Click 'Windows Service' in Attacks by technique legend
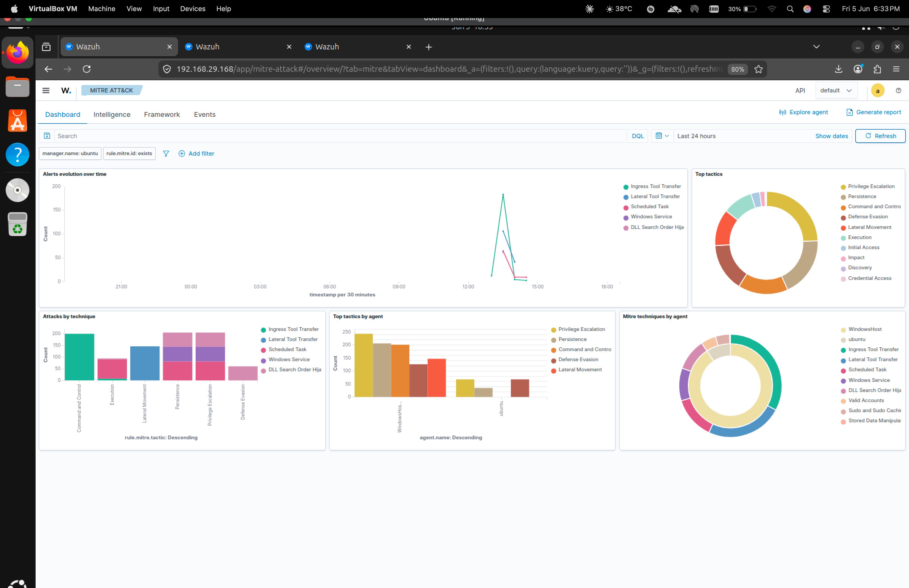The height and width of the screenshot is (588, 909). (x=289, y=359)
